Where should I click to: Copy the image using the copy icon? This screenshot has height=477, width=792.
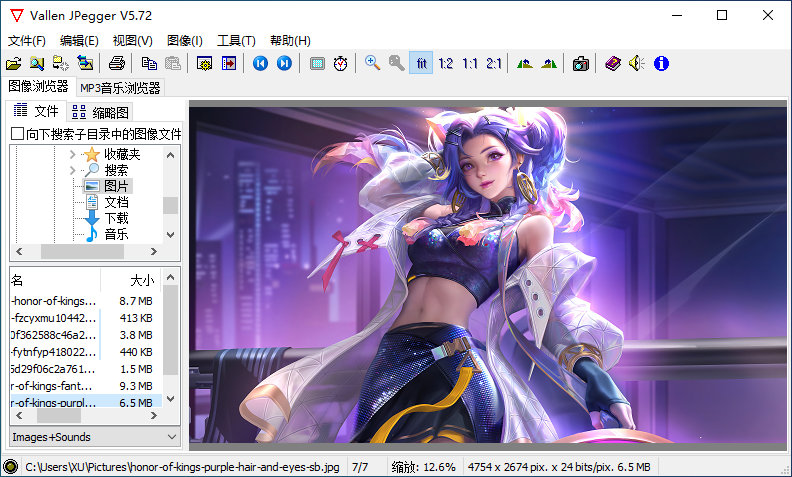149,64
